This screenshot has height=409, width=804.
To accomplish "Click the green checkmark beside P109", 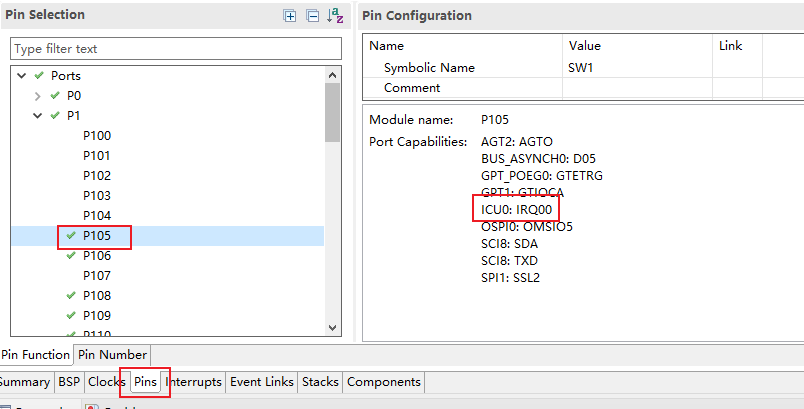I will (70, 316).
